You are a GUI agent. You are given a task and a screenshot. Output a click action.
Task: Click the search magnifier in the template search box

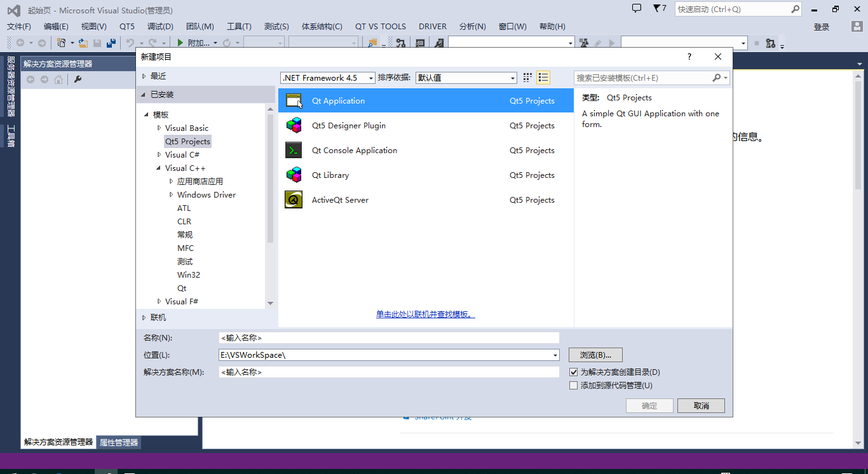(717, 77)
